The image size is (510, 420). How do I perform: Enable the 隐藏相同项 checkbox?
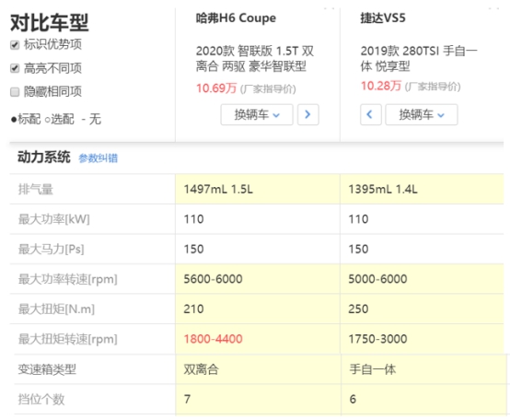pyautogui.click(x=15, y=92)
